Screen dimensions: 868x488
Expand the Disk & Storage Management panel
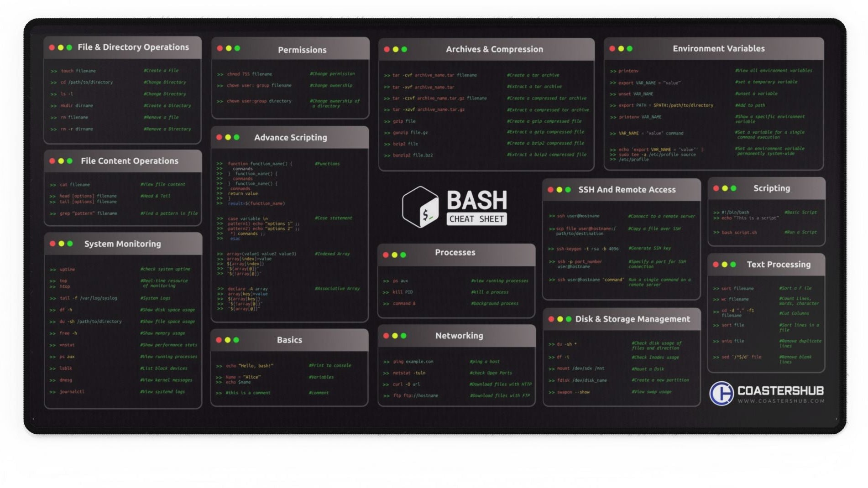pyautogui.click(x=633, y=319)
